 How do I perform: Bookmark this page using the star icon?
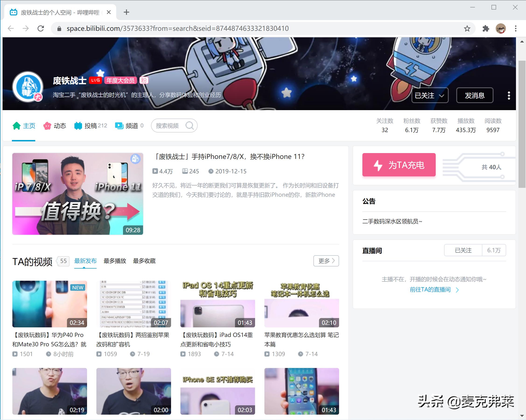point(467,28)
